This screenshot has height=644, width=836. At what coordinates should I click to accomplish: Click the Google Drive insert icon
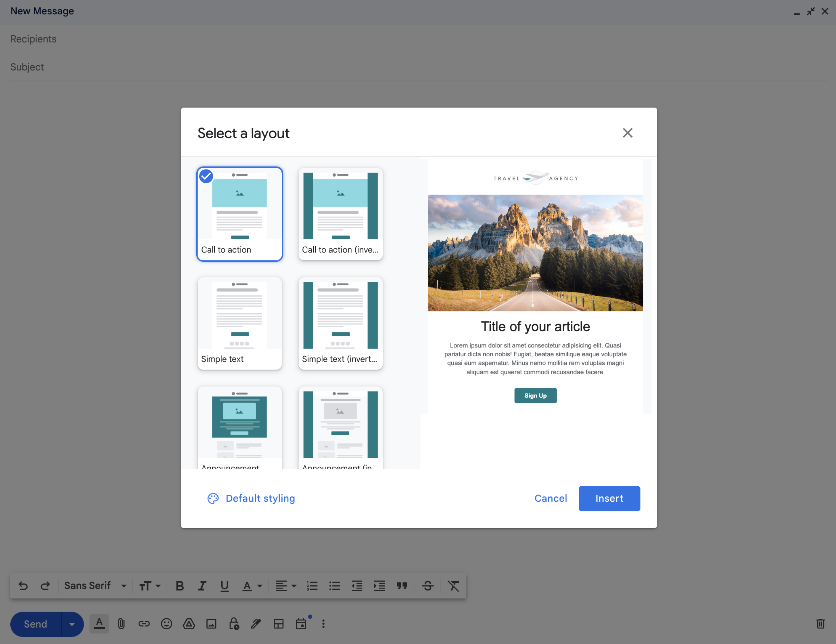(189, 624)
